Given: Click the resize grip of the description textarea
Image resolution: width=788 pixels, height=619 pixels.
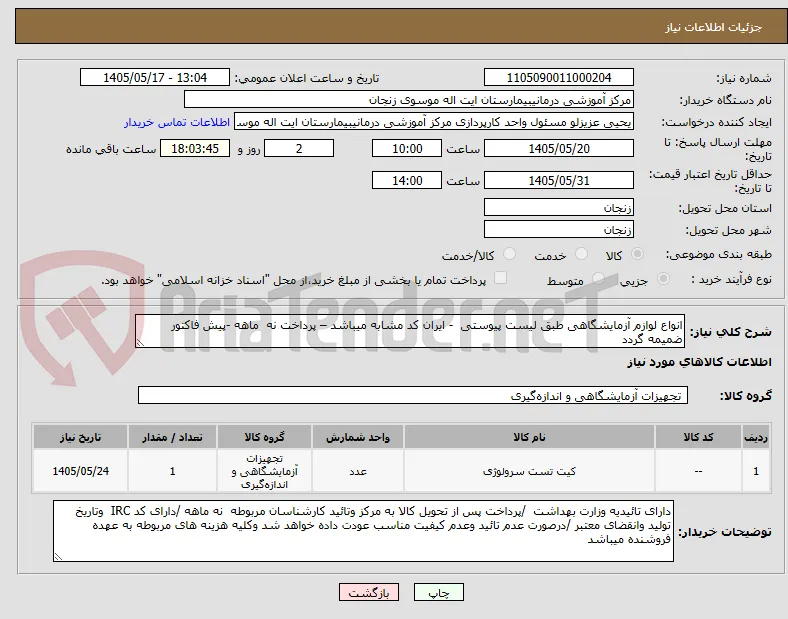Looking at the screenshot, I should 140,343.
